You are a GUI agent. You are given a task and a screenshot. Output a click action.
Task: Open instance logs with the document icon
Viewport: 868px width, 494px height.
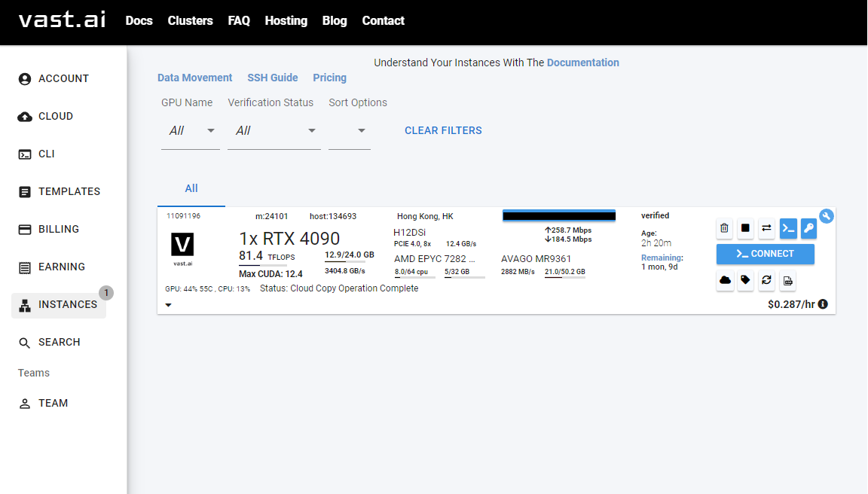tap(787, 280)
